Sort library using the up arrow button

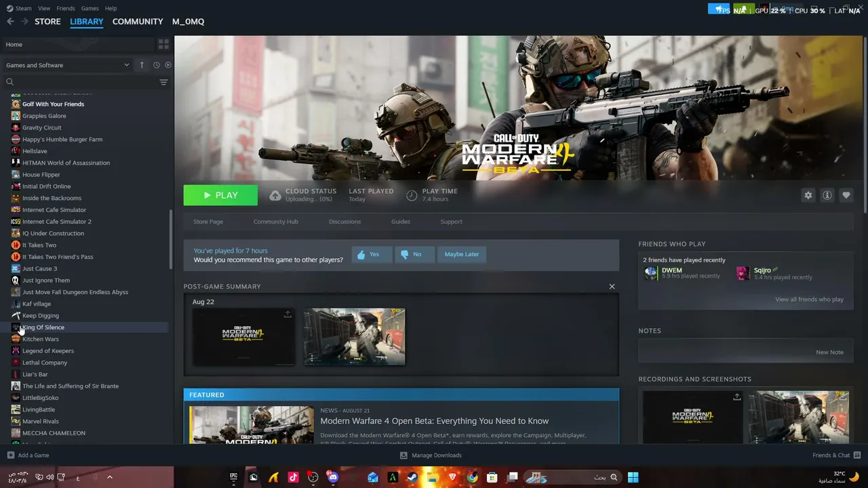click(142, 65)
